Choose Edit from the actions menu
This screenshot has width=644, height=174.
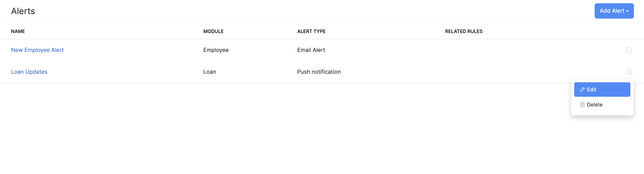tap(602, 89)
